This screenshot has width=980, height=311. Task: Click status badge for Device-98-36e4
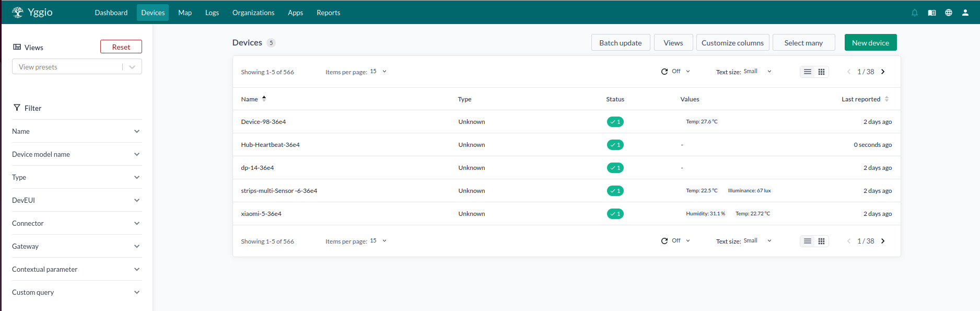[615, 122]
